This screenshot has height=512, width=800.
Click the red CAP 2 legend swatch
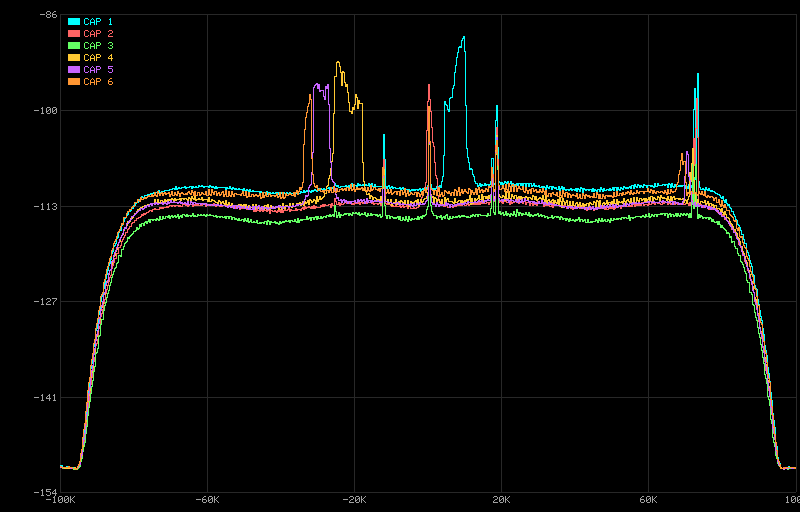[74, 34]
